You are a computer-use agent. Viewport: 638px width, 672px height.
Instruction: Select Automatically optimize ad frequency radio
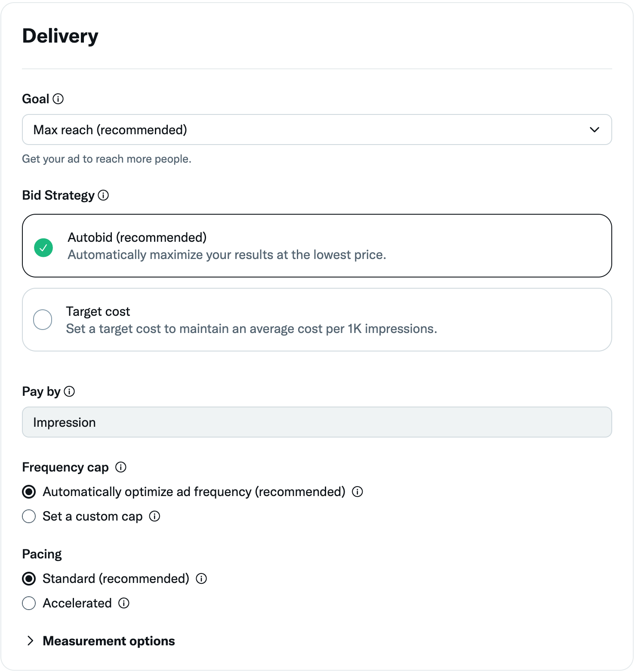point(29,492)
